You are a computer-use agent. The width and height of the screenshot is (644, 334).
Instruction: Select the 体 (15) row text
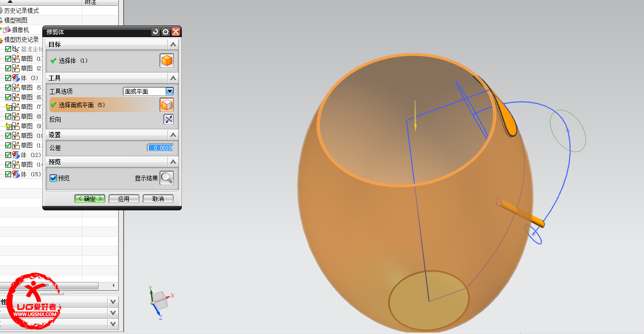point(31,174)
